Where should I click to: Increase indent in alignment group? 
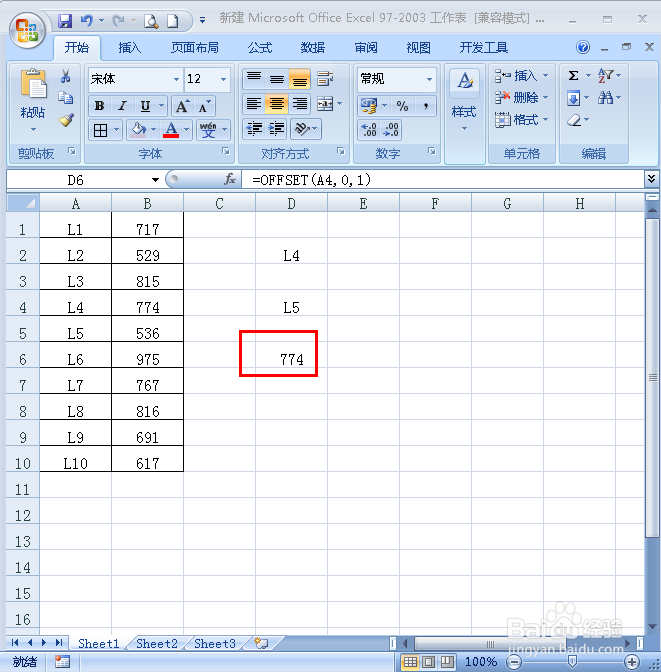(276, 129)
